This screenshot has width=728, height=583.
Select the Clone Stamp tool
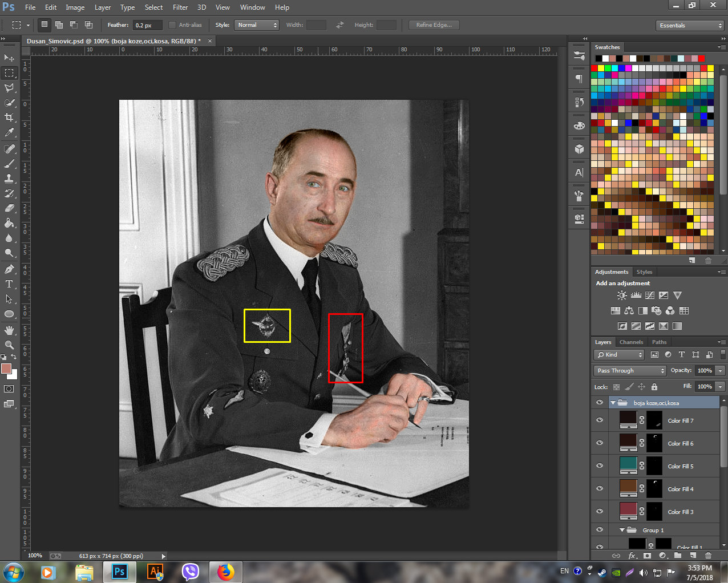tap(9, 179)
